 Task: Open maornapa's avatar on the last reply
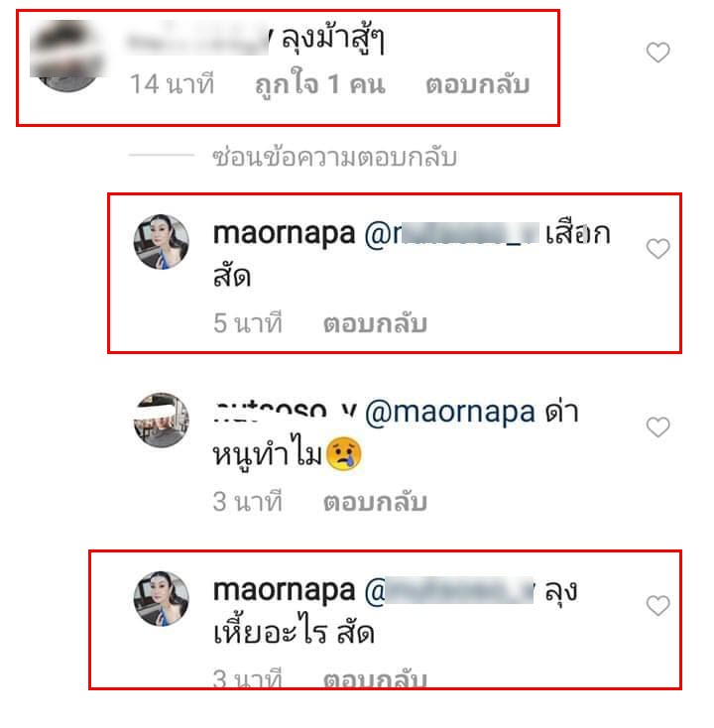pyautogui.click(x=161, y=598)
